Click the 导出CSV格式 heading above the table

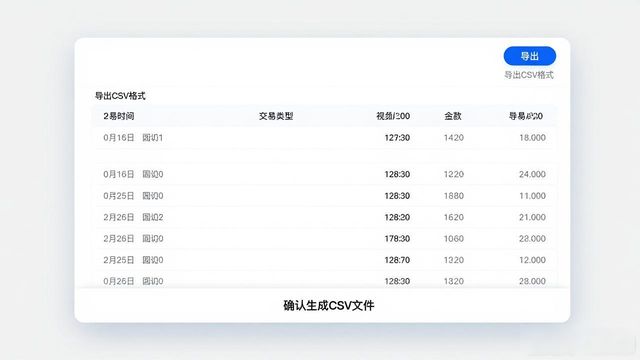[x=120, y=96]
